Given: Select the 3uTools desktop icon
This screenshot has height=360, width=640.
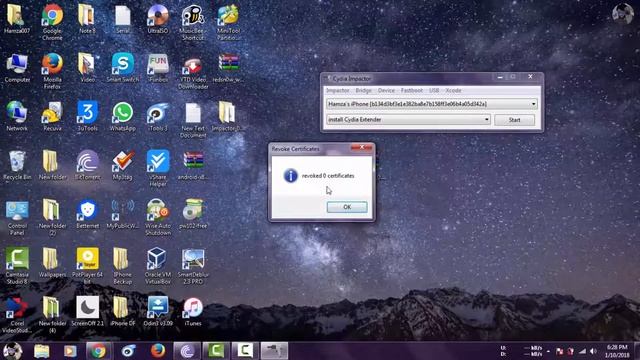Looking at the screenshot, I should point(87,116).
